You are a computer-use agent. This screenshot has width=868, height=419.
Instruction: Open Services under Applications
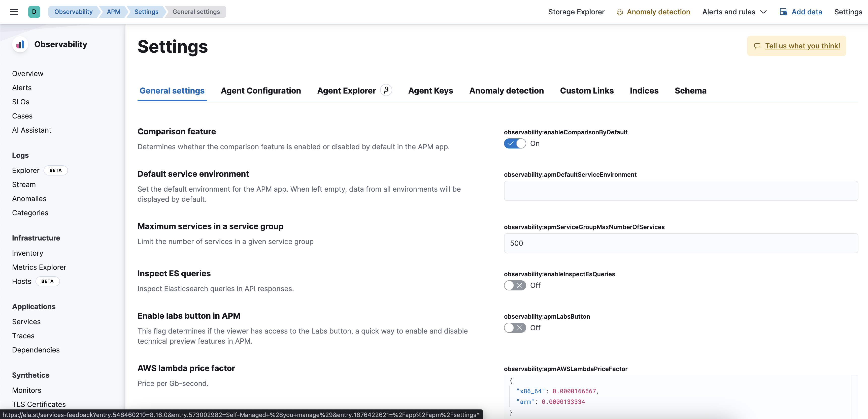tap(26, 322)
